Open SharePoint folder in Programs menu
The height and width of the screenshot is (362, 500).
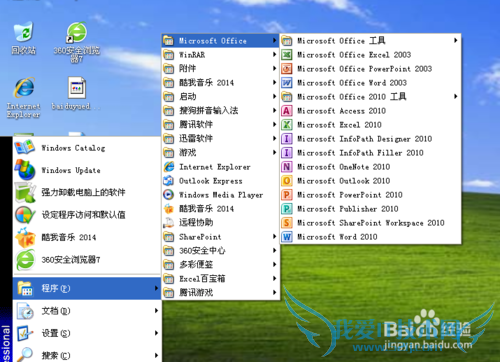point(220,237)
